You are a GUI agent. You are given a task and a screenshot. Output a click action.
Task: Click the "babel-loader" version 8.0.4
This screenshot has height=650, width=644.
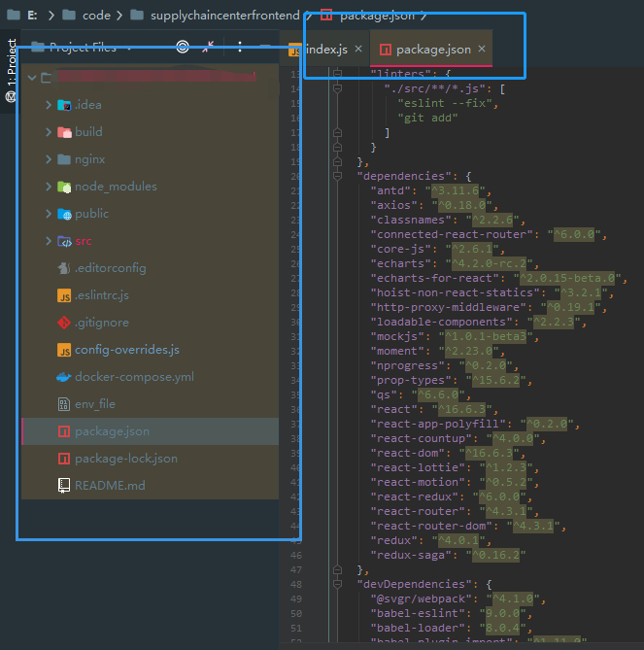[x=503, y=628]
